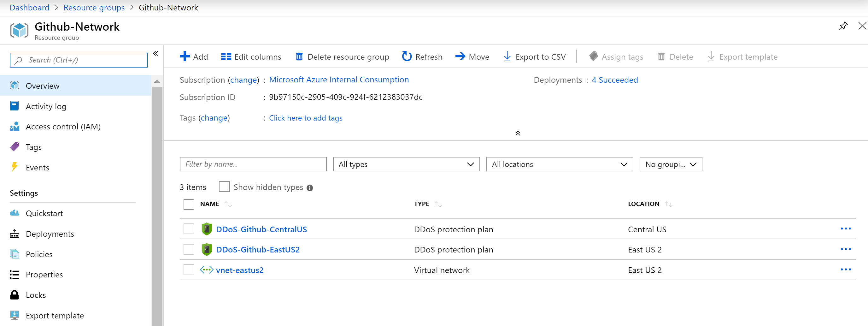Click the Properties list icon
This screenshot has width=868, height=326.
click(x=15, y=275)
